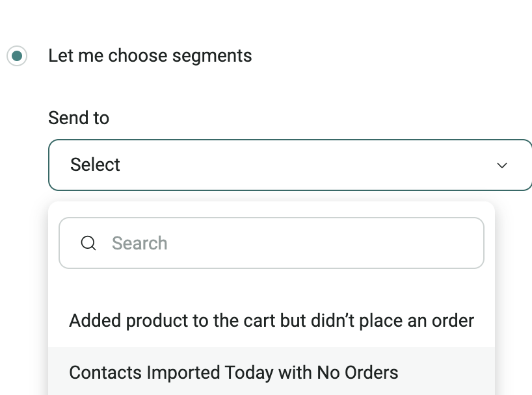
Task: Click the 'Select' placeholder text
Action: point(95,165)
